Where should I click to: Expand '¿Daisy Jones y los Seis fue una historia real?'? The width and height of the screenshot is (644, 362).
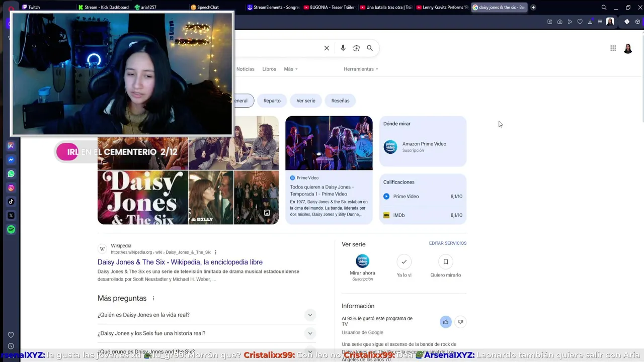[x=206, y=333]
